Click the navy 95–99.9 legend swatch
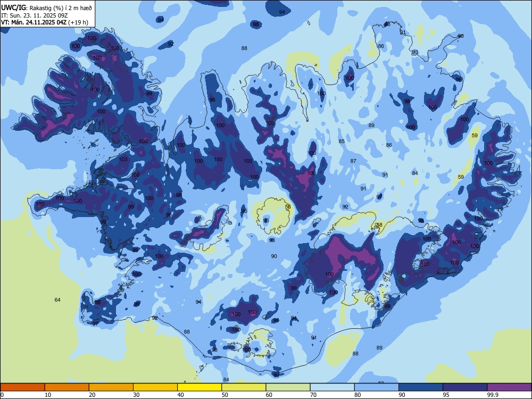The width and height of the screenshot is (532, 399). pos(465,387)
